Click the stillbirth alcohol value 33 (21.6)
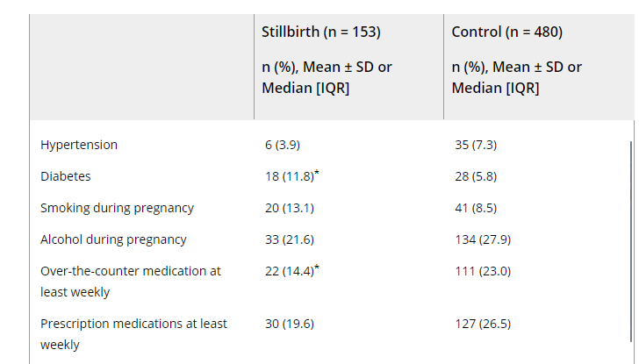This screenshot has height=364, width=639. tap(289, 239)
